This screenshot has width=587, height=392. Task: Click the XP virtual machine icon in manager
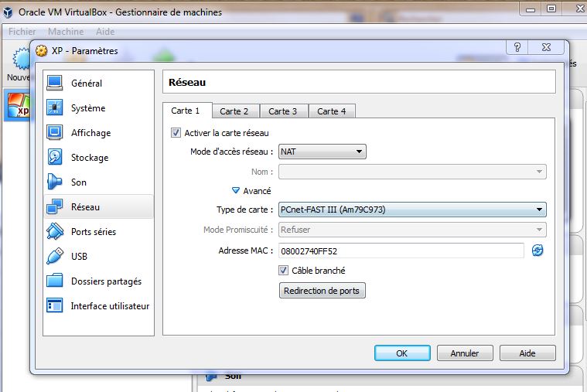(x=18, y=105)
